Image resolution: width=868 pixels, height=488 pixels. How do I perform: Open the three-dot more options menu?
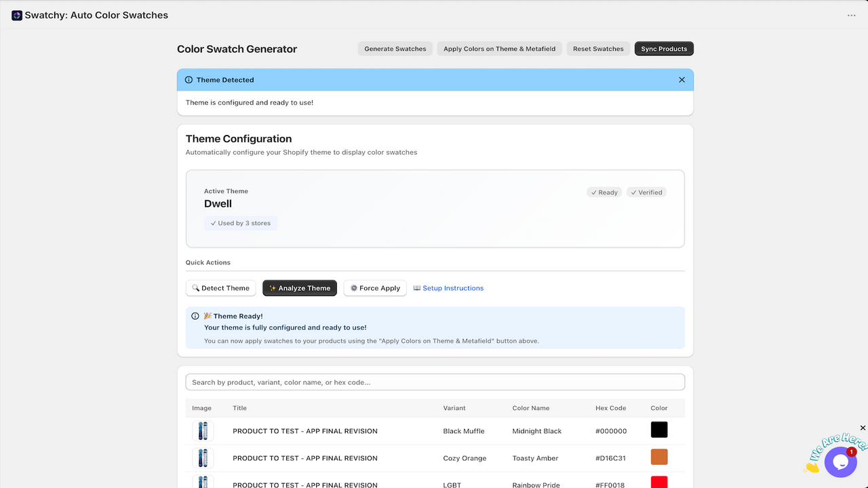tap(852, 16)
